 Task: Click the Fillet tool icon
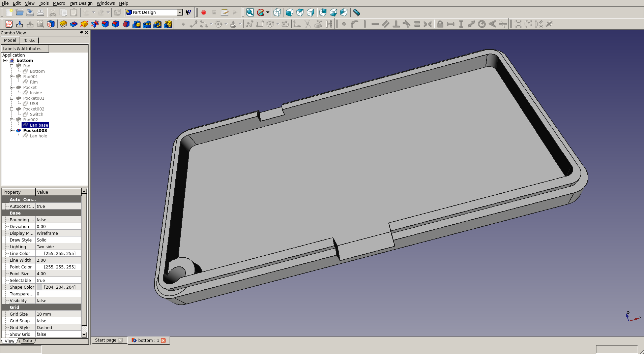[105, 24]
